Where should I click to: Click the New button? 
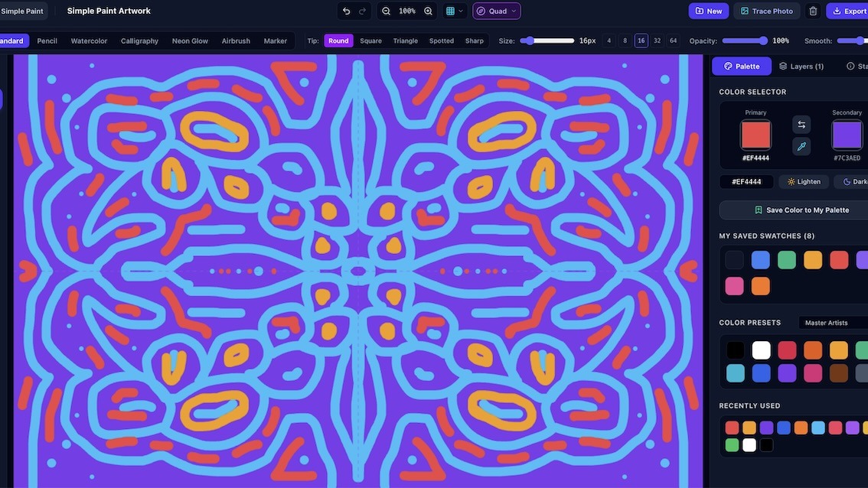tap(709, 11)
